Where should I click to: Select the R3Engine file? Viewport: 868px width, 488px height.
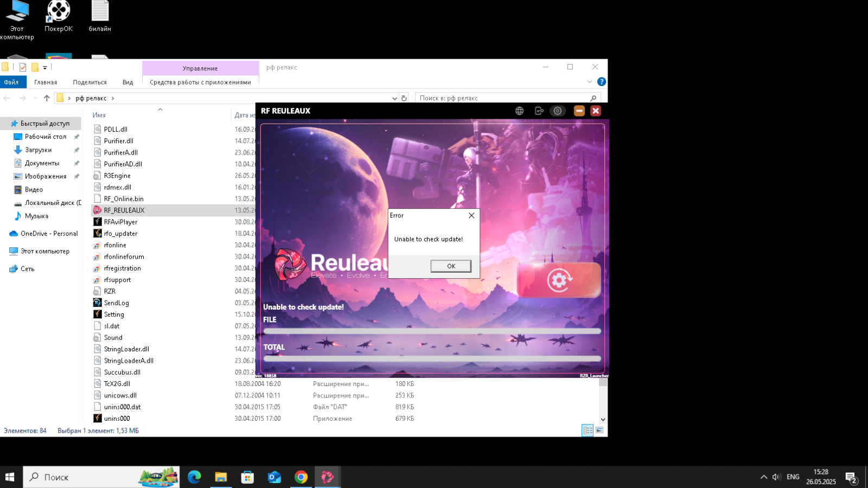(x=117, y=176)
